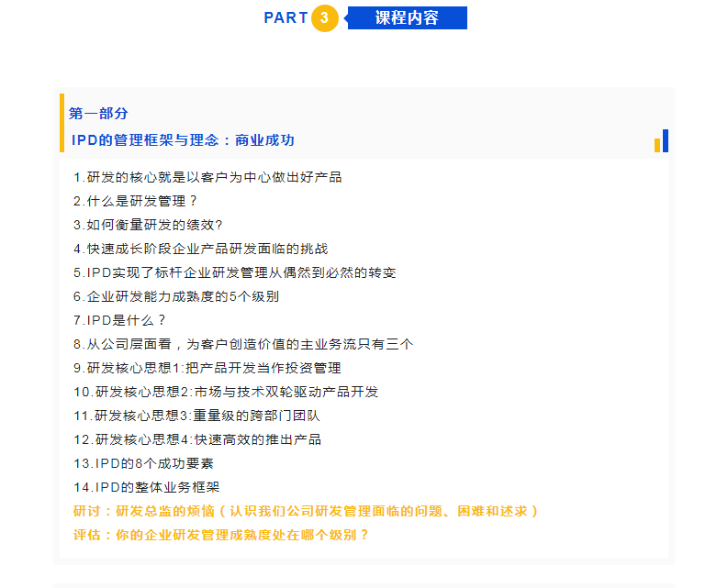Select the orange 研讨：研发总监的烦恼 line
728x588 pixels.
306,512
